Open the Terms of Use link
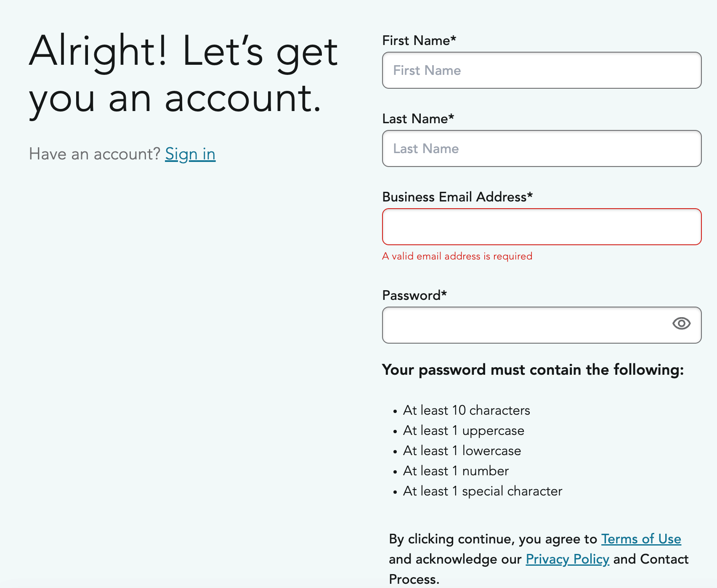717x588 pixels. [641, 539]
